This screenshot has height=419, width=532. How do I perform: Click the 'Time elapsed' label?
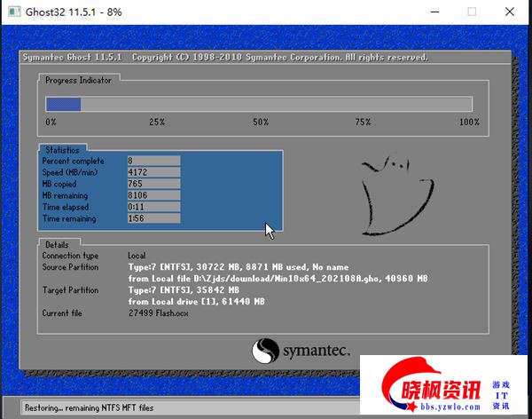click(66, 207)
